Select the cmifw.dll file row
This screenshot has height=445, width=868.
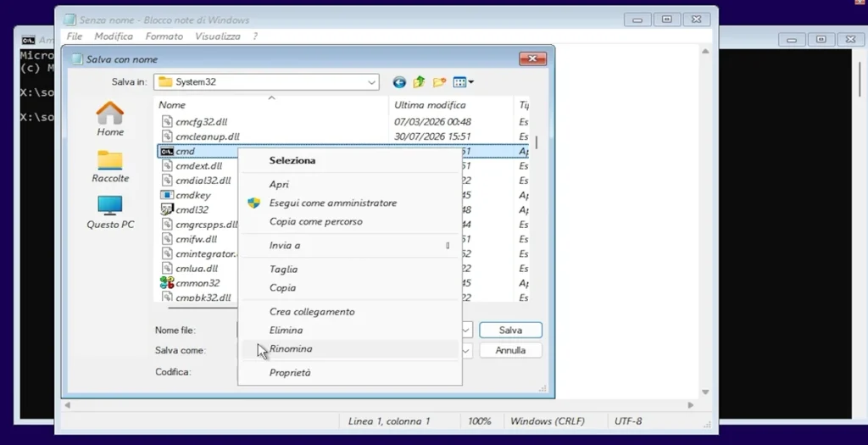pyautogui.click(x=198, y=239)
